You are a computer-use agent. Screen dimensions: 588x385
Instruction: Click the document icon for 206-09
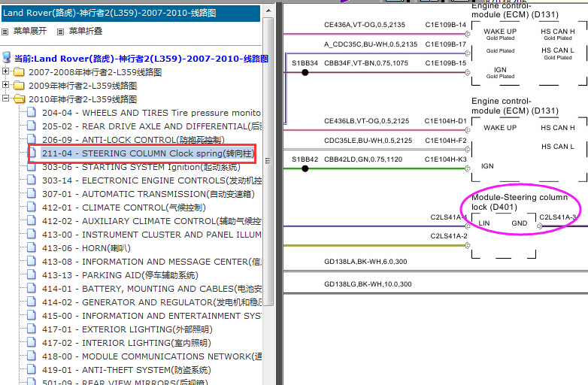pos(32,139)
